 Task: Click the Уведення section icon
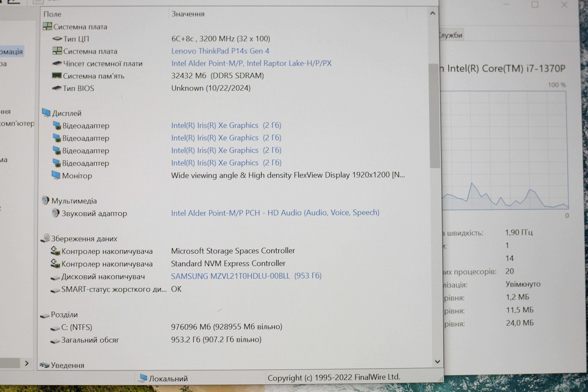[x=44, y=365]
